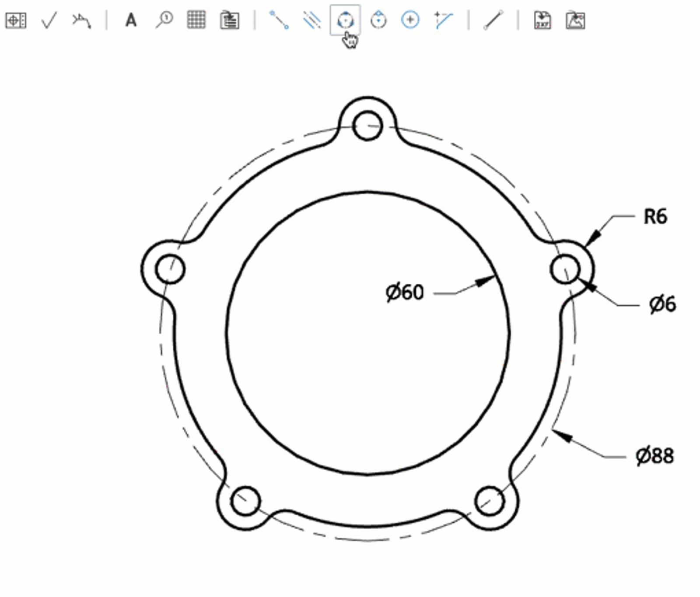Select the Ø6 hole dimension label
Viewport: 700px width, 597px height.
coord(662,304)
